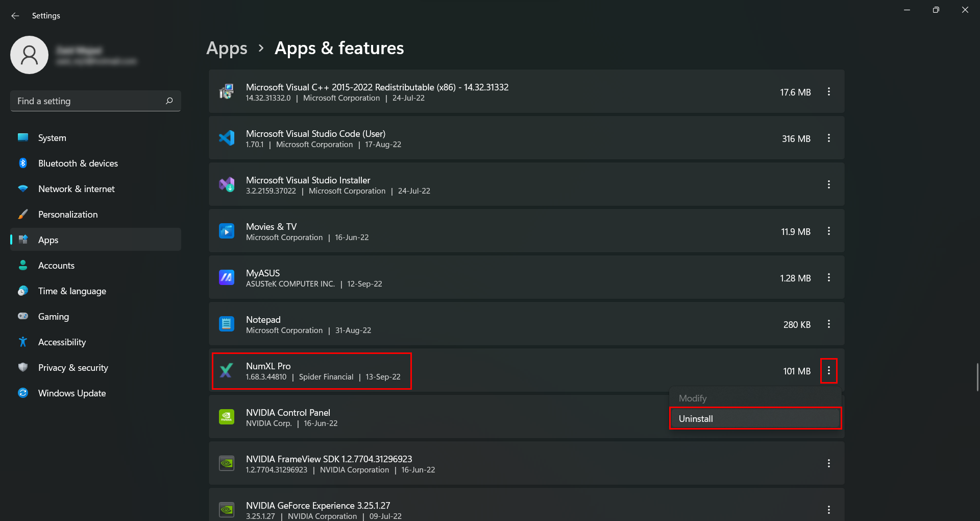This screenshot has height=521, width=980.
Task: Click the NVIDIA Control Panel name
Action: pyautogui.click(x=288, y=412)
